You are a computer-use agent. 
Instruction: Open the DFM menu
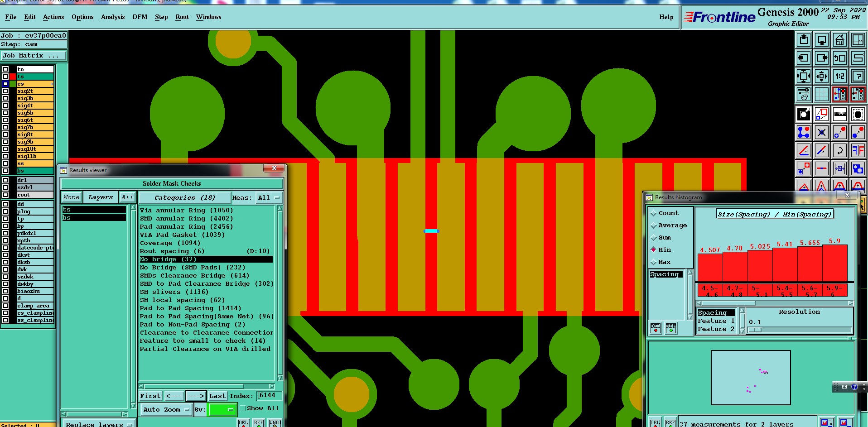pos(140,17)
